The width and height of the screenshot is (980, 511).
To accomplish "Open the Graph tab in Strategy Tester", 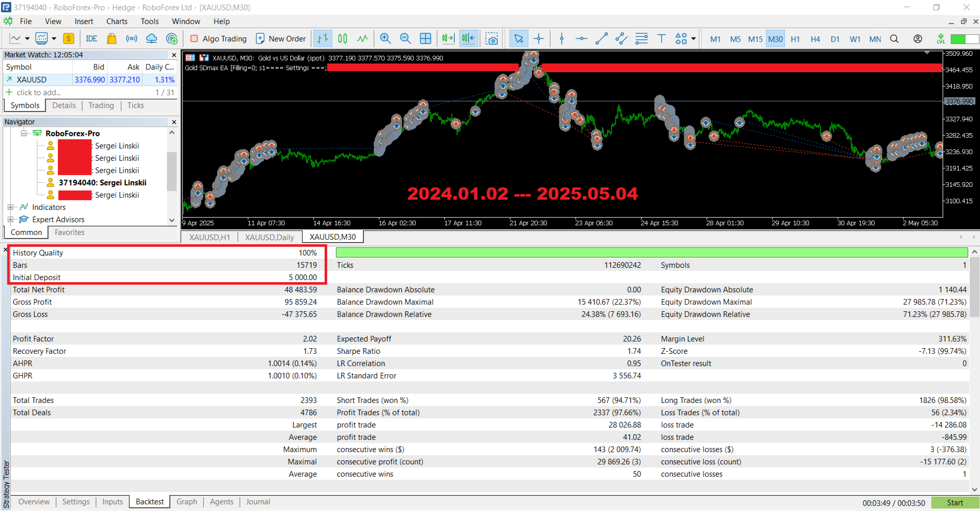I will [187, 502].
